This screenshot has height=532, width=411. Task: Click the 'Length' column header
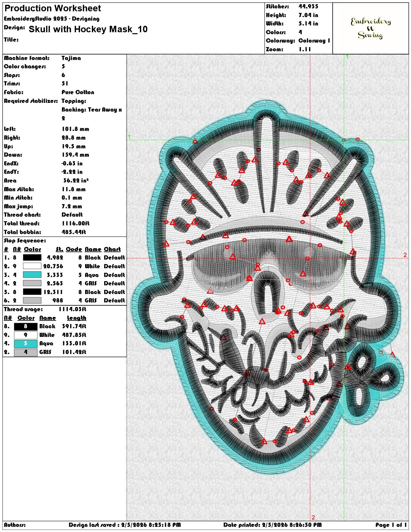[77, 318]
